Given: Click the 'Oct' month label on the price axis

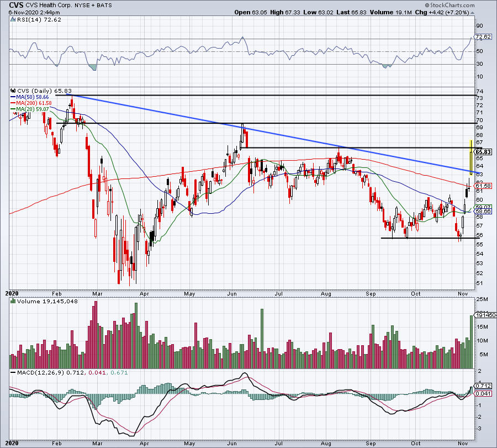Looking at the screenshot, I should (x=415, y=293).
